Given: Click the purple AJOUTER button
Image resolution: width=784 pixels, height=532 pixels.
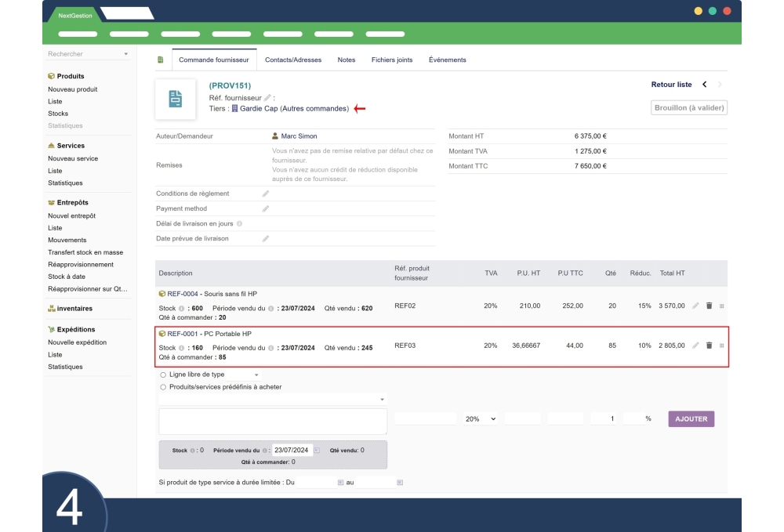Looking at the screenshot, I should pyautogui.click(x=691, y=419).
